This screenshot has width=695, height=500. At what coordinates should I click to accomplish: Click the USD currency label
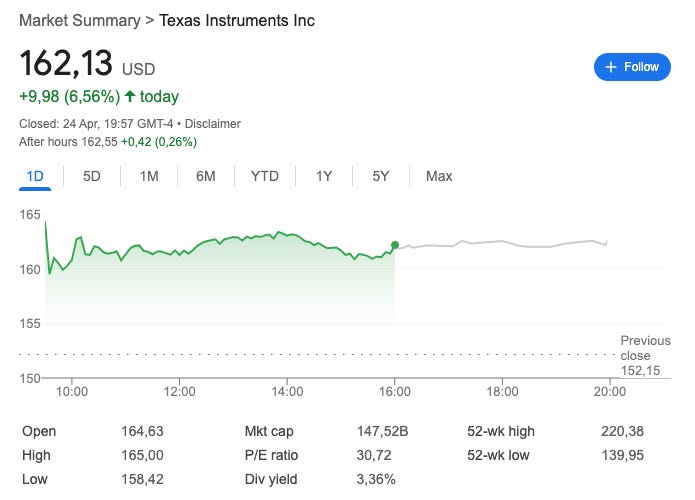tap(138, 70)
